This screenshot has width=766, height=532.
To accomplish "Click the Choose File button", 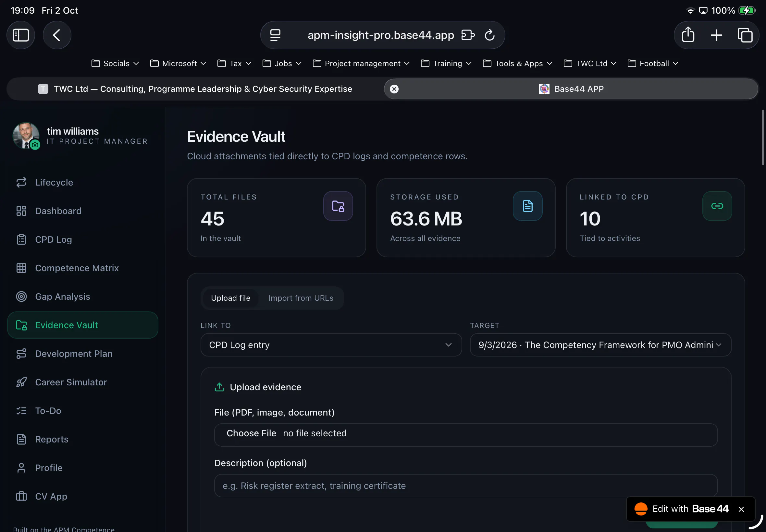I will (251, 433).
